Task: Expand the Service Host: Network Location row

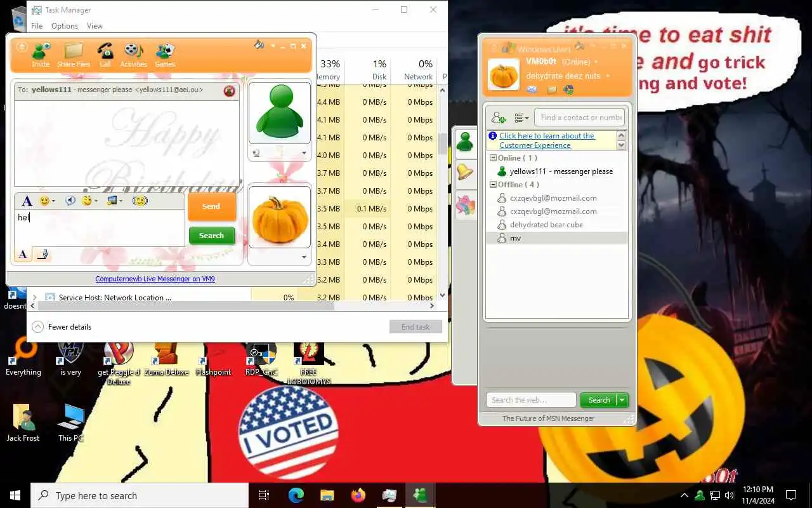Action: point(34,297)
